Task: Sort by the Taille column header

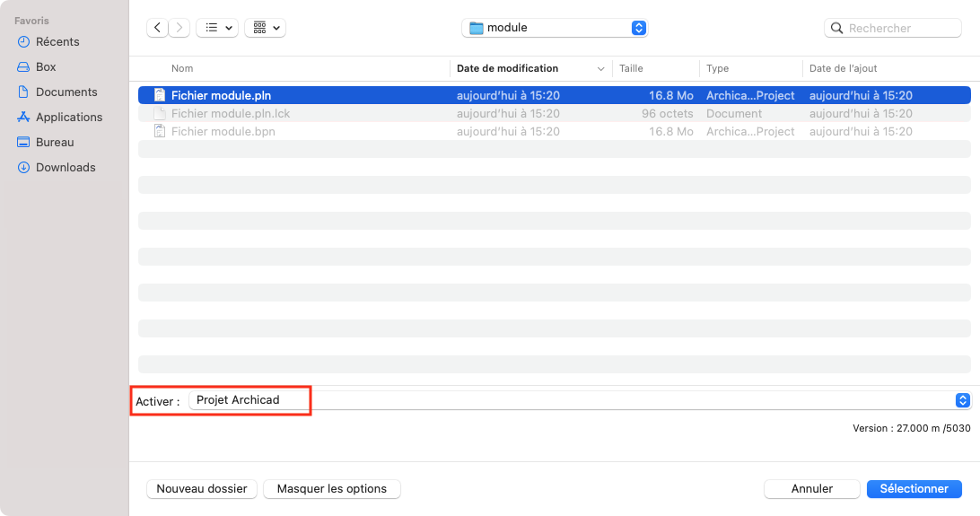Action: point(631,68)
